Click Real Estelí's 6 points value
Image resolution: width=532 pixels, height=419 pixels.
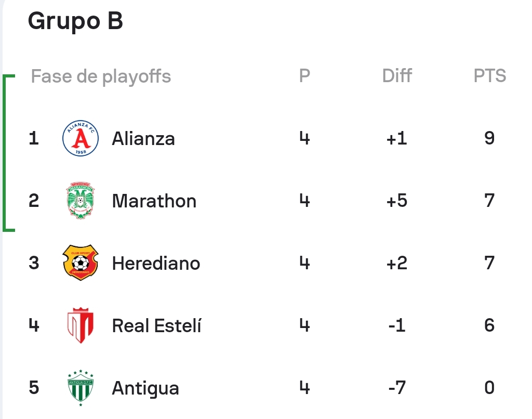pyautogui.click(x=489, y=325)
